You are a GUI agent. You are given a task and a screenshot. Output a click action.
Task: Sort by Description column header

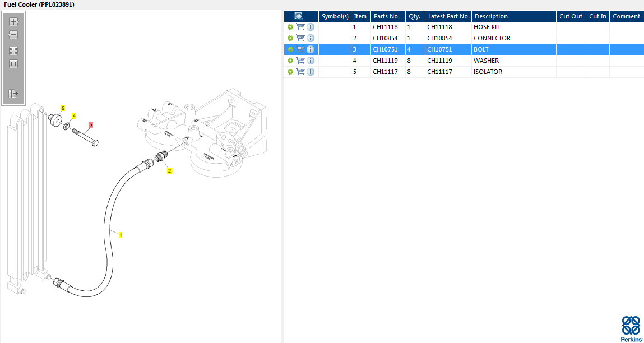tap(491, 16)
